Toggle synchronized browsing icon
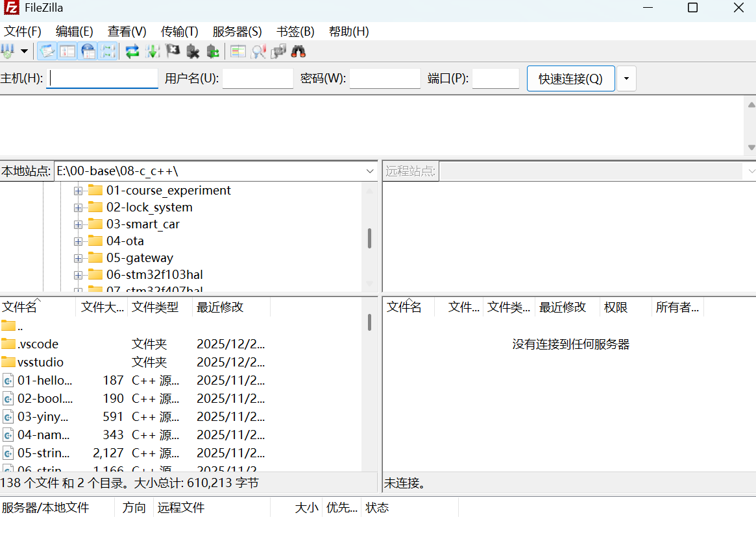 tap(278, 51)
